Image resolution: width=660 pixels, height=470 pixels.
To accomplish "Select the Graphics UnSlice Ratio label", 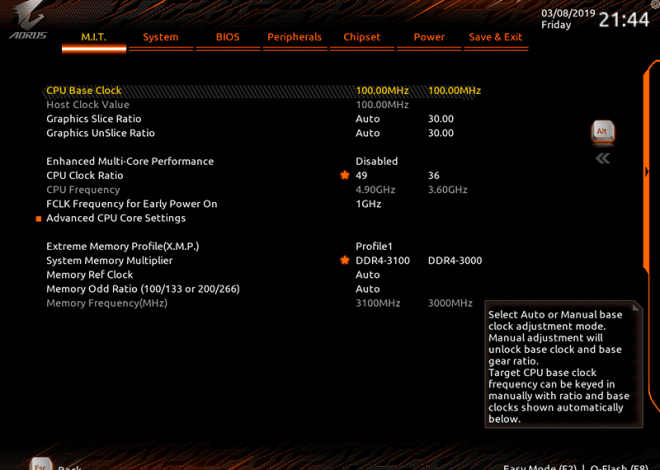I will [101, 133].
